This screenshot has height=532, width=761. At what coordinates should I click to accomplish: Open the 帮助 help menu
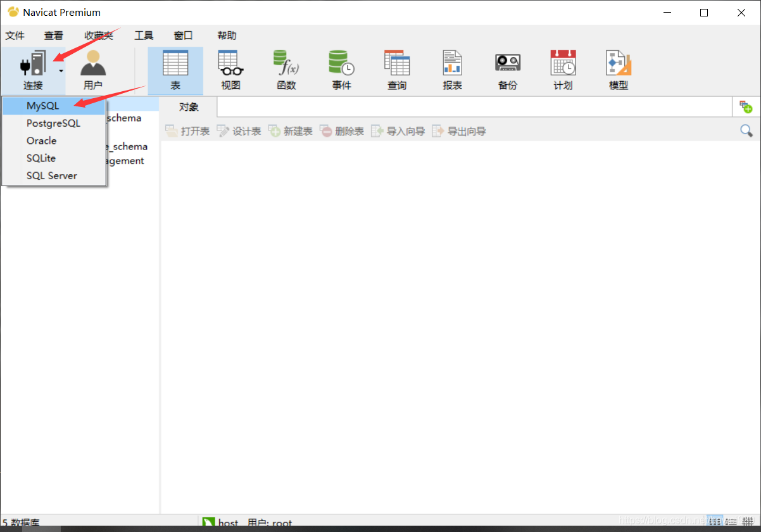tap(227, 35)
